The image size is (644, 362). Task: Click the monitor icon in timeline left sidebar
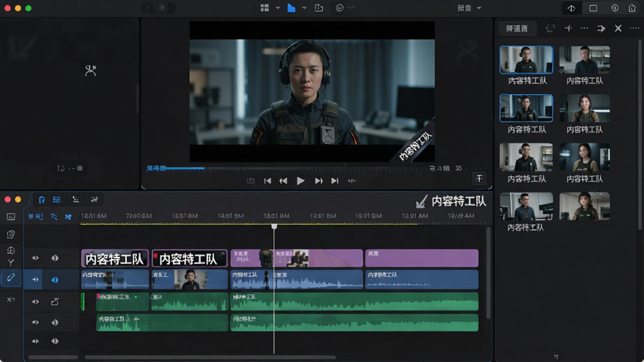pyautogui.click(x=11, y=217)
